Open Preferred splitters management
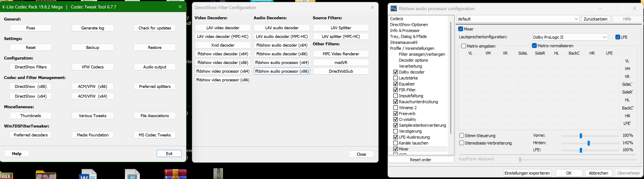This screenshot has width=644, height=179. pos(155,86)
